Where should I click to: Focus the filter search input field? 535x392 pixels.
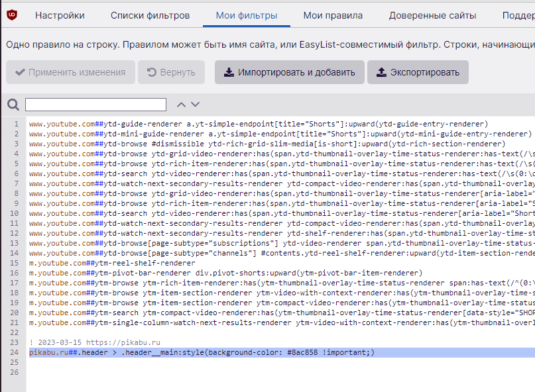[95, 105]
